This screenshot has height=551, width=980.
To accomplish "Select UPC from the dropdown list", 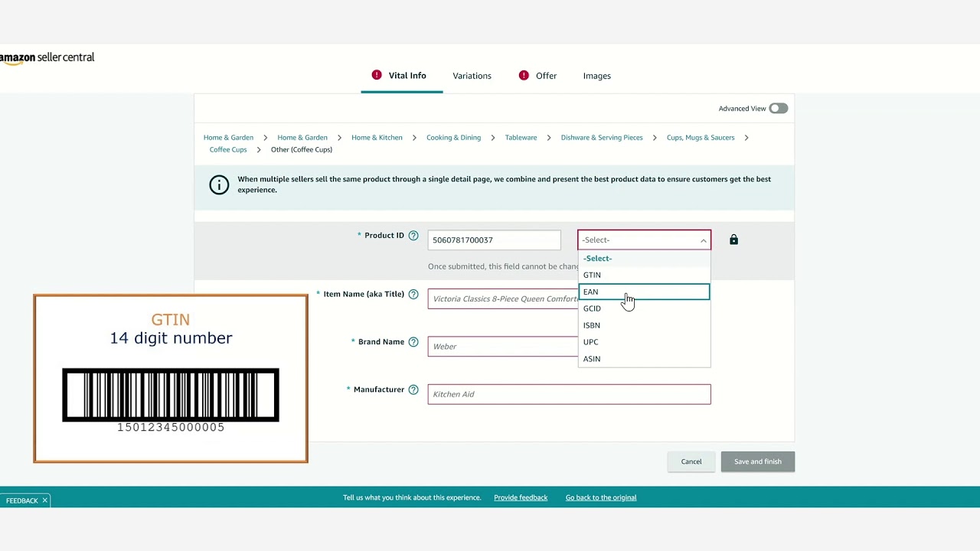I will coord(644,342).
